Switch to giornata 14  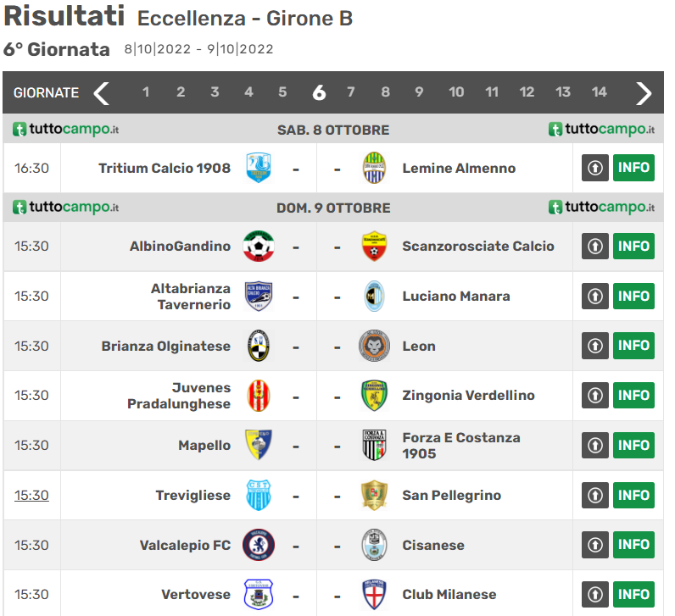tap(600, 92)
